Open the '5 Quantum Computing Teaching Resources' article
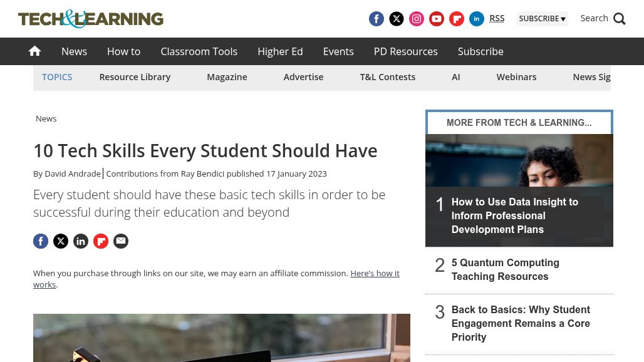 coord(505,269)
